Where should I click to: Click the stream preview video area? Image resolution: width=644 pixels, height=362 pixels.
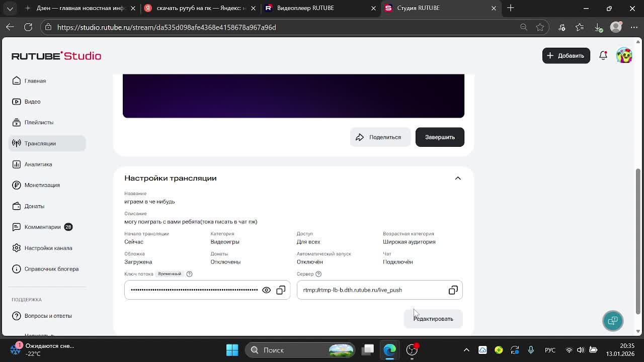pos(293,96)
